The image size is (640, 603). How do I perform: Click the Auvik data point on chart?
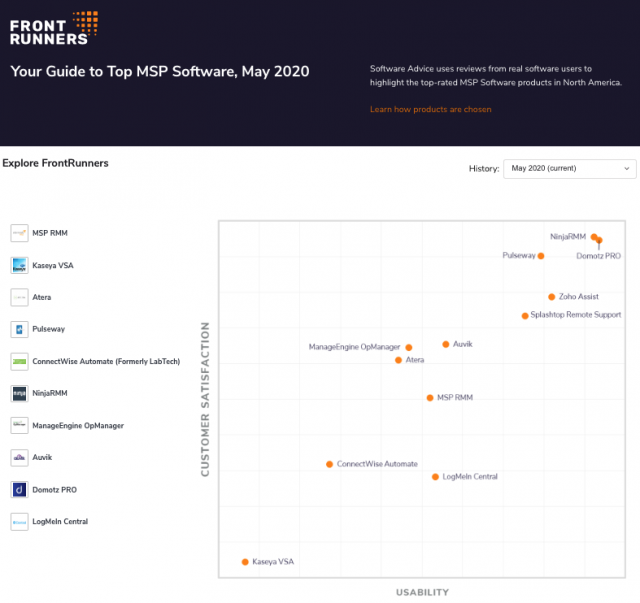point(446,344)
